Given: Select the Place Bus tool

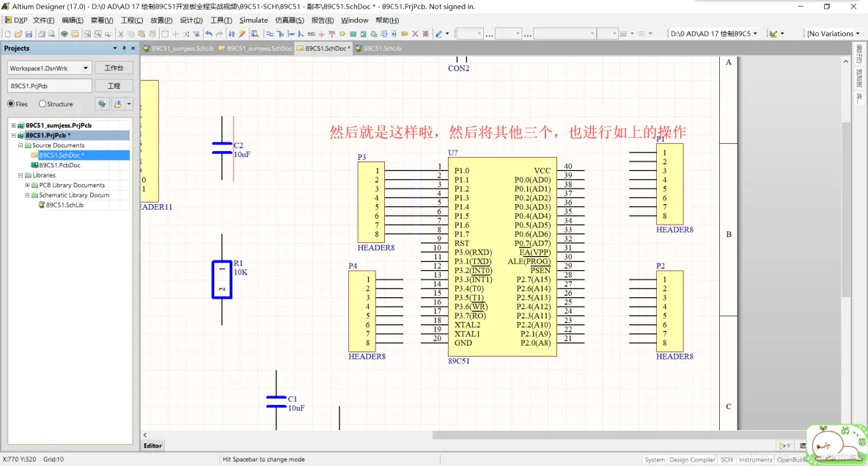Looking at the screenshot, I should (x=280, y=34).
